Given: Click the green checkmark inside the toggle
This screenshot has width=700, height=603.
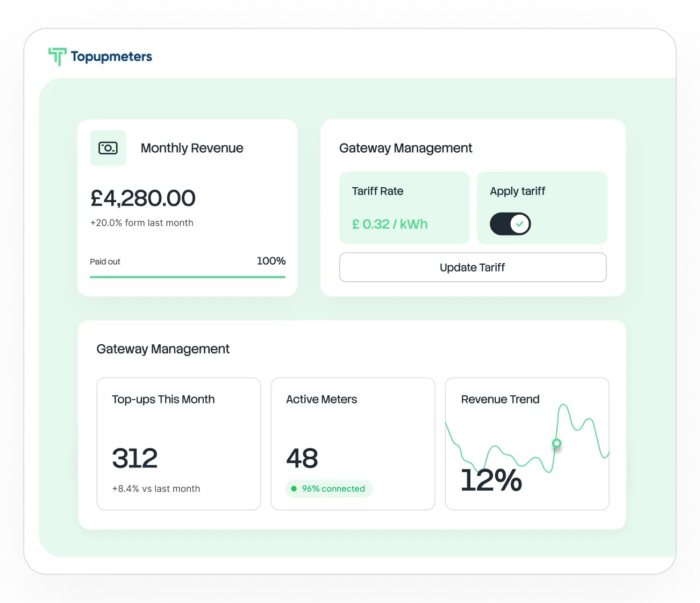Looking at the screenshot, I should point(519,224).
